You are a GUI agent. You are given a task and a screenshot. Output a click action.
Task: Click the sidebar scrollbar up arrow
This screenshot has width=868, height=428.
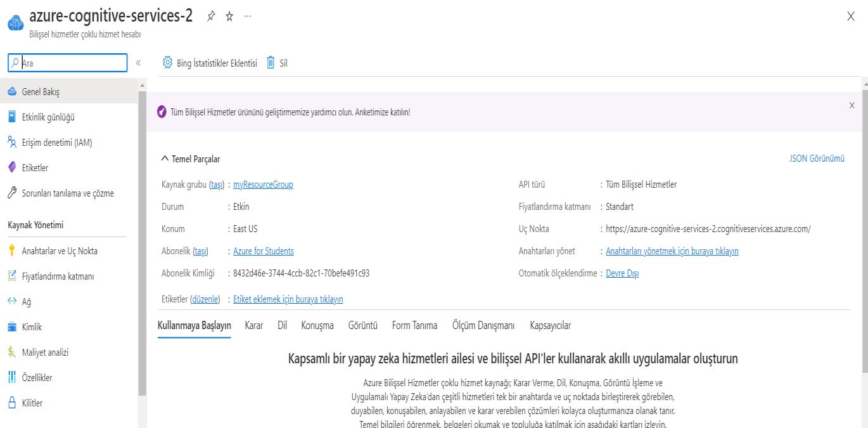click(143, 86)
